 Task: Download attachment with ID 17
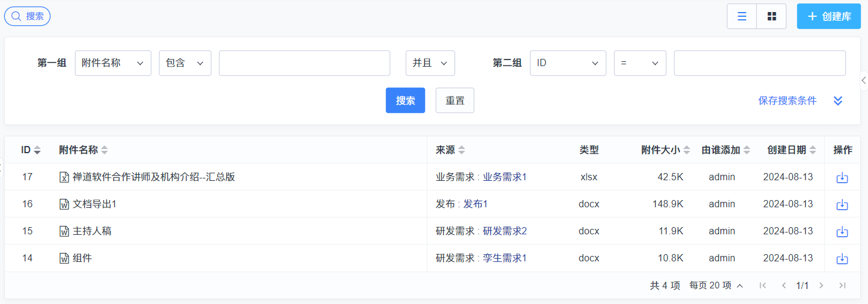(x=842, y=177)
